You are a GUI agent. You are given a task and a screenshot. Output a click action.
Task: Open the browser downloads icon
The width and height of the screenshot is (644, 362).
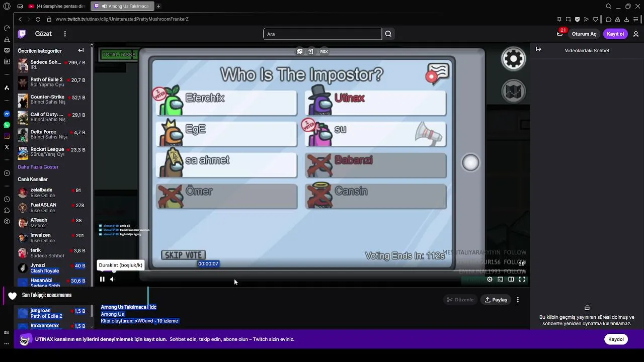(x=626, y=19)
